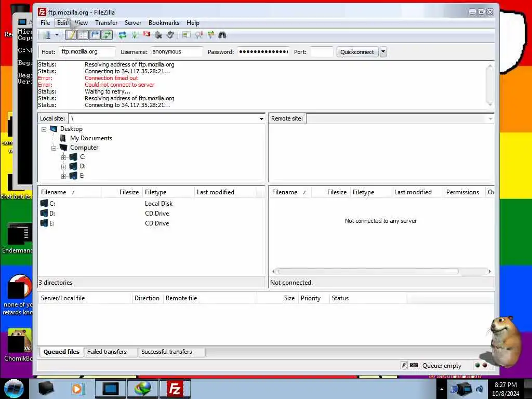532x399 pixels.
Task: Open the Quickconnect history dropdown arrow
Action: pyautogui.click(x=383, y=52)
